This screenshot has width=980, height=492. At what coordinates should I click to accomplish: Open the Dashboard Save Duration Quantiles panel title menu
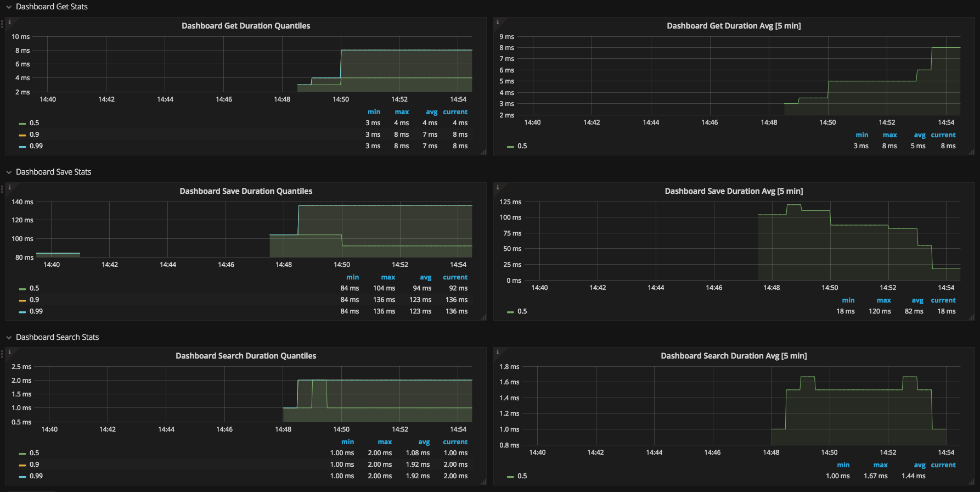(246, 191)
